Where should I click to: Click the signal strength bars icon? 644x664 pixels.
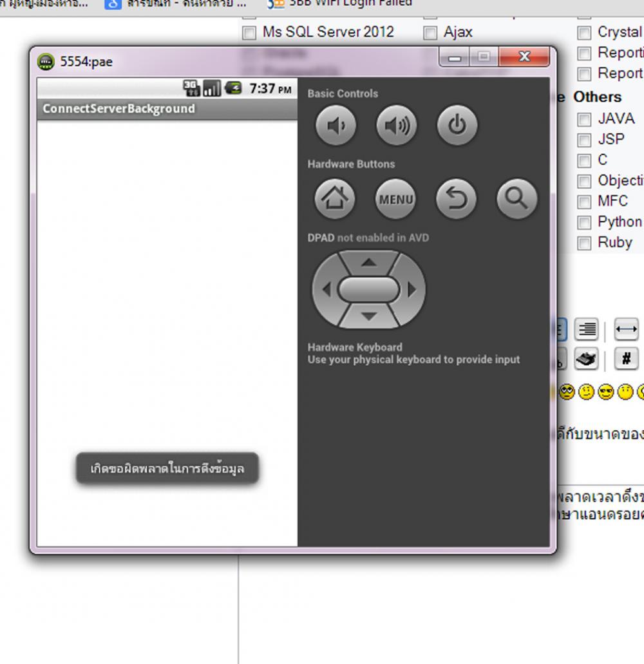coord(212,88)
